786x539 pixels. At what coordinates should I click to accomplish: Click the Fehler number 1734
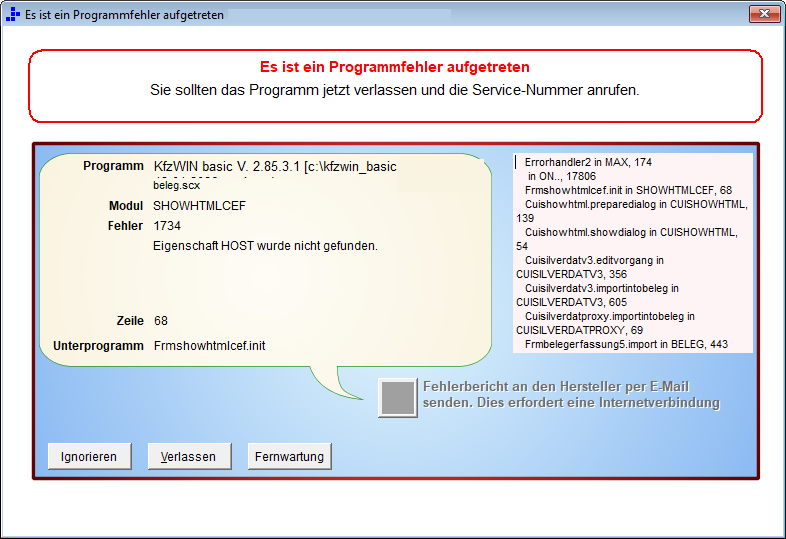point(167,226)
